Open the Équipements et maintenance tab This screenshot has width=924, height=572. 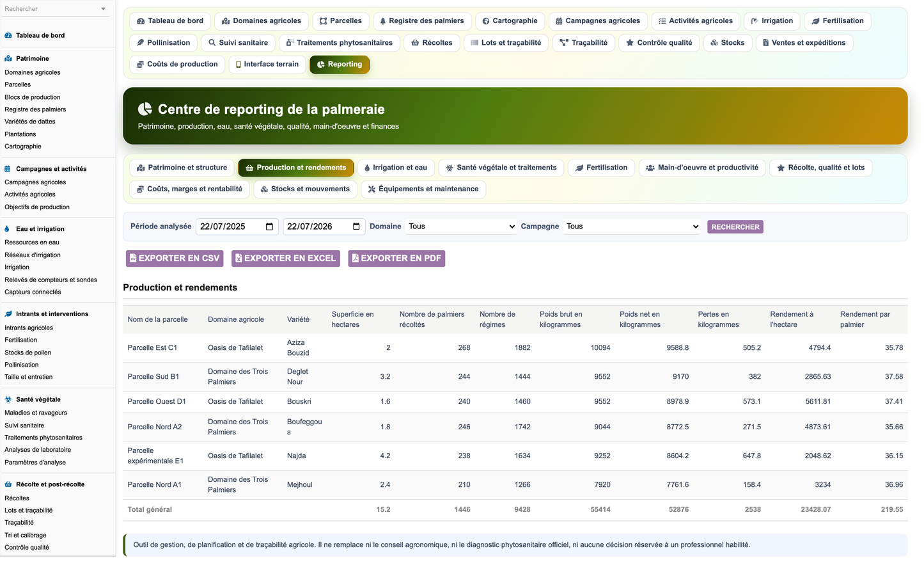pos(423,189)
